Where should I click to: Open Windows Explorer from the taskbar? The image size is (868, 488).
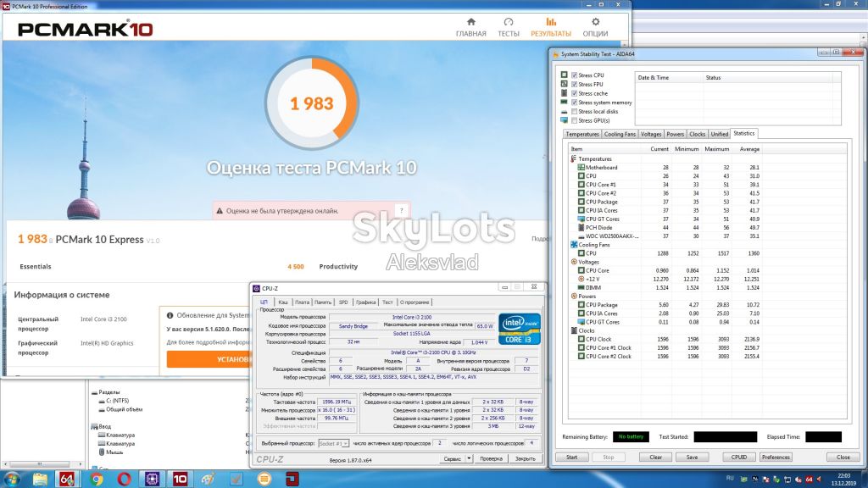[40, 479]
